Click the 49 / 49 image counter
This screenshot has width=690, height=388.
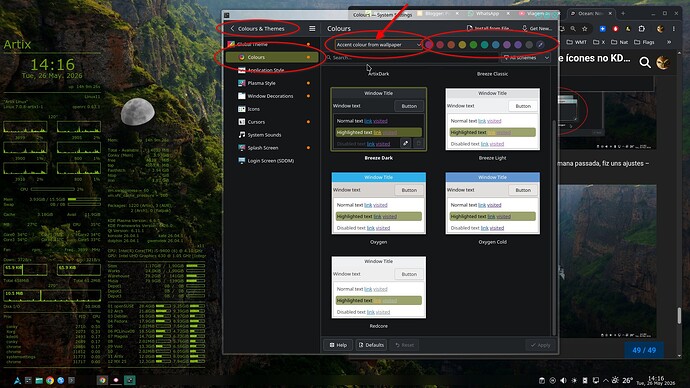[644, 350]
